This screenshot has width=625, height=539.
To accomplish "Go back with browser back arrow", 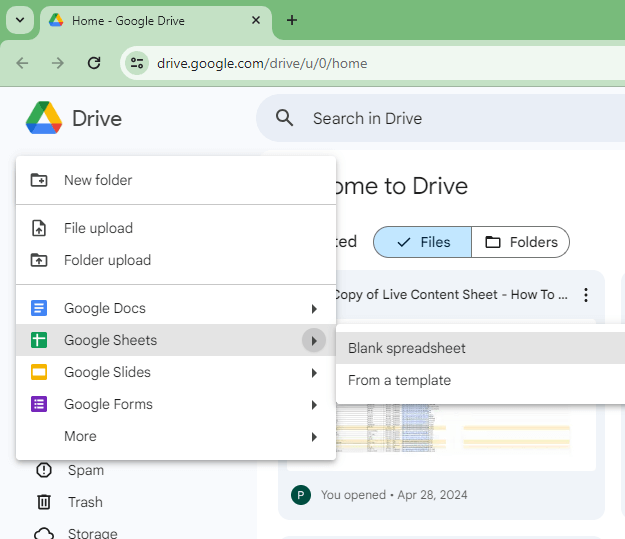I will [22, 63].
